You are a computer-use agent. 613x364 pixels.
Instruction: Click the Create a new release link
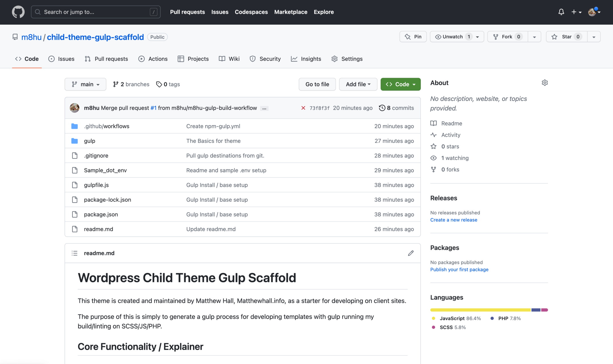(454, 220)
